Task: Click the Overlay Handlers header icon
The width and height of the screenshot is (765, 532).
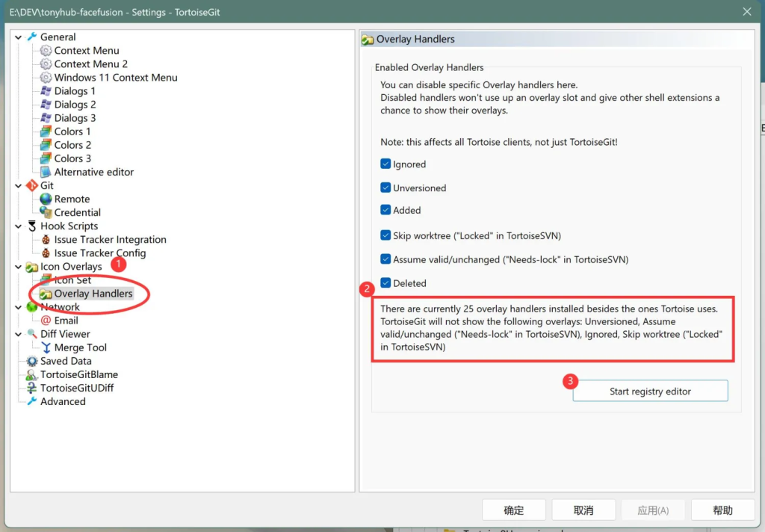Action: pos(368,40)
